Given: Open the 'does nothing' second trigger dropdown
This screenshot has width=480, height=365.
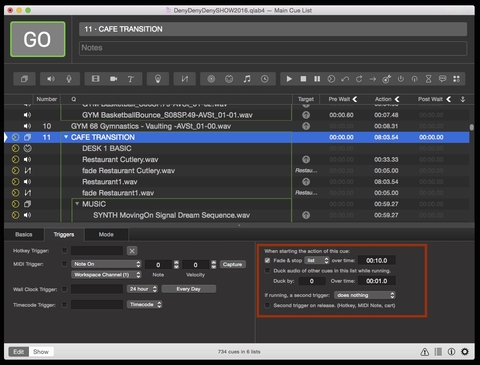Looking at the screenshot, I should coord(364,295).
